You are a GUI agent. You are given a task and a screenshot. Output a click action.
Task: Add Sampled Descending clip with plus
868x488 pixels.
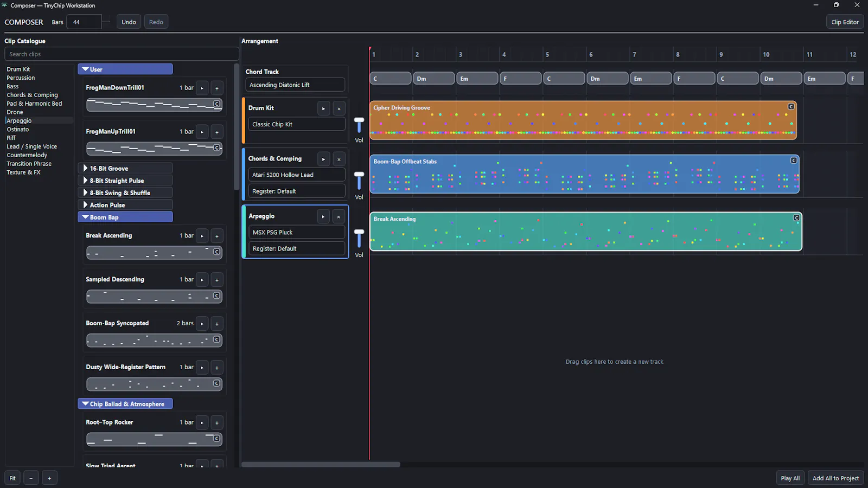[216, 280]
